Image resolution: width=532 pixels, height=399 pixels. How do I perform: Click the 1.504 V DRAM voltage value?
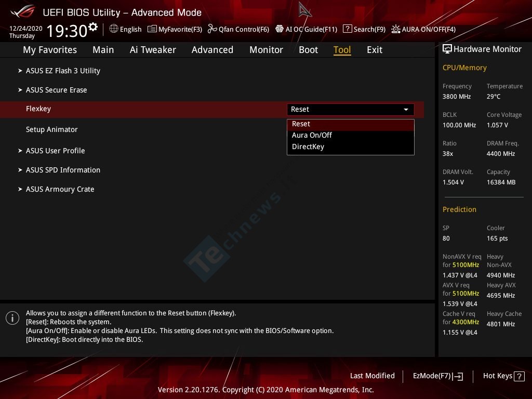[x=453, y=182]
